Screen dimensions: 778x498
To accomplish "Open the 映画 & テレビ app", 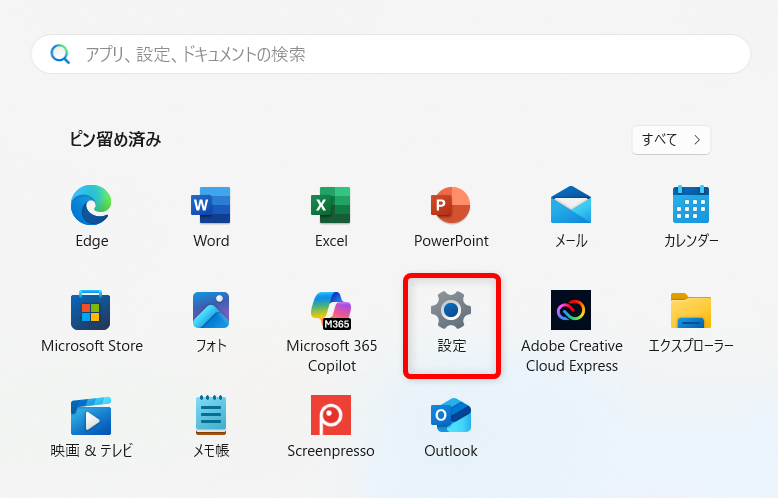I will [x=91, y=427].
